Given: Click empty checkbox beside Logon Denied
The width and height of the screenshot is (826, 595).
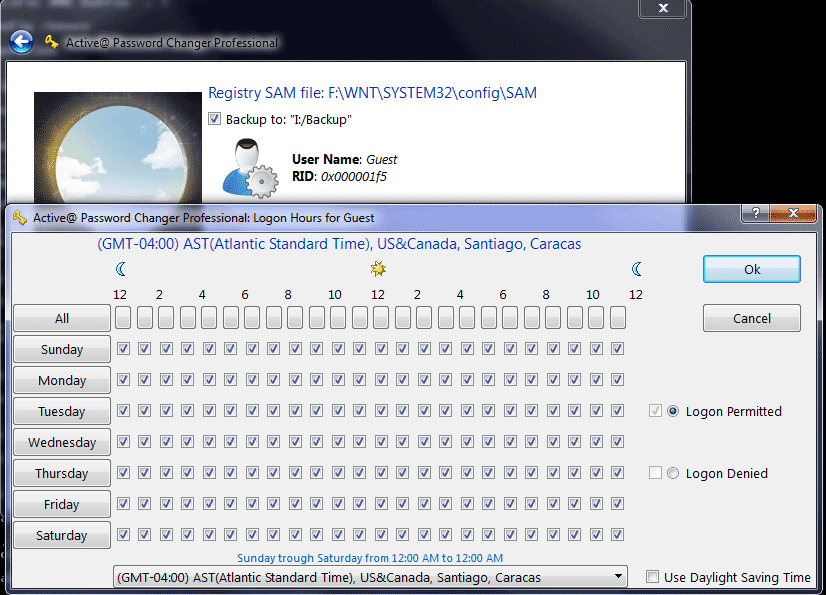Looking at the screenshot, I should tap(655, 473).
